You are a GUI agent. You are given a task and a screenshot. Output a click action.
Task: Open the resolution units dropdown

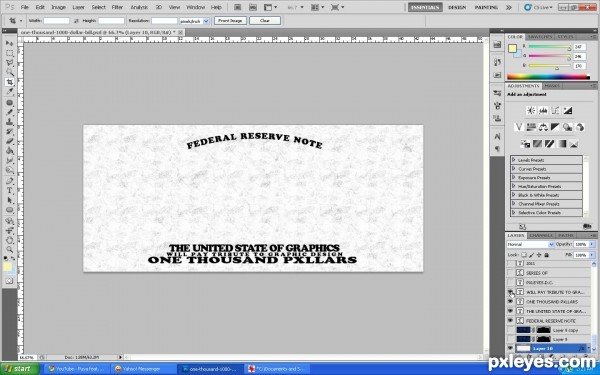(194, 21)
